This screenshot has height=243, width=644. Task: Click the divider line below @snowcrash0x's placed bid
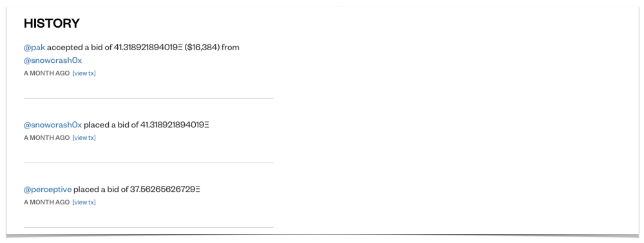coord(149,163)
